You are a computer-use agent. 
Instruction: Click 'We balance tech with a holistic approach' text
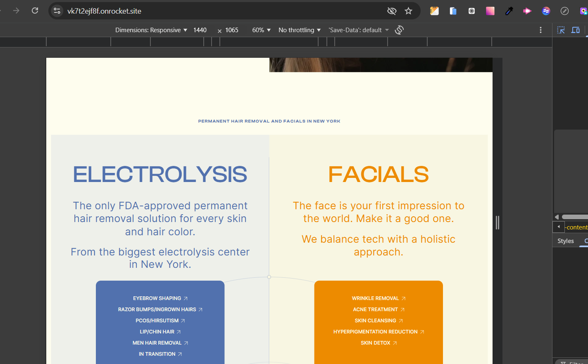click(379, 246)
